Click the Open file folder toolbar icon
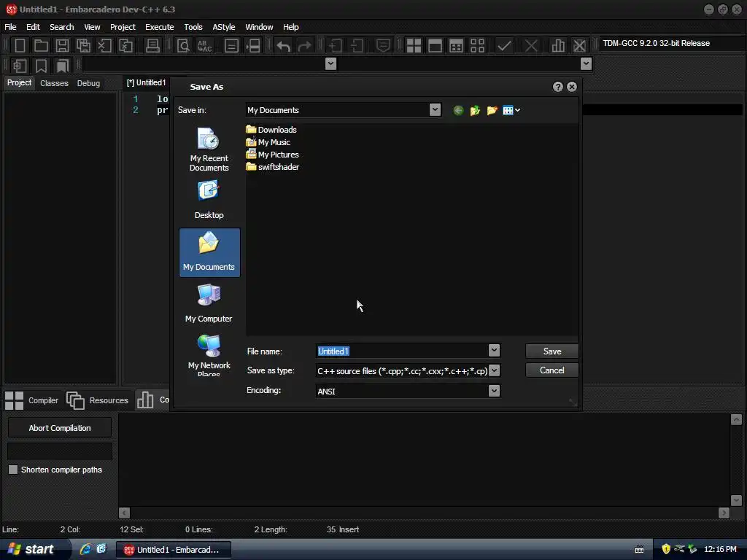Screen dimensions: 747x560 (41, 46)
